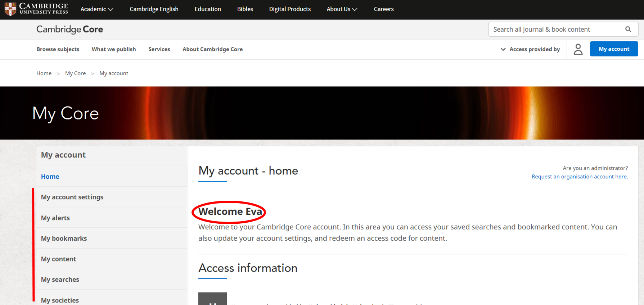Click the grey institution logo thumbnail
This screenshot has width=644, height=305.
tap(213, 299)
